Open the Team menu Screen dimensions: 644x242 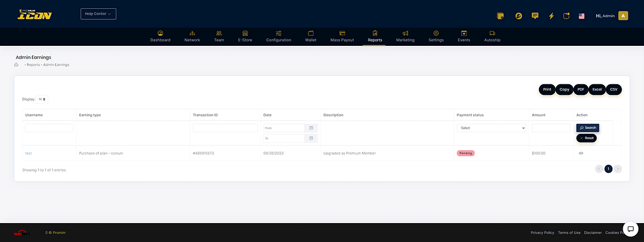click(x=219, y=36)
